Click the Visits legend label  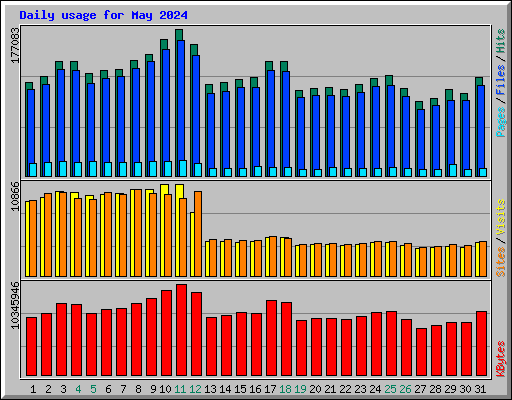click(x=501, y=217)
